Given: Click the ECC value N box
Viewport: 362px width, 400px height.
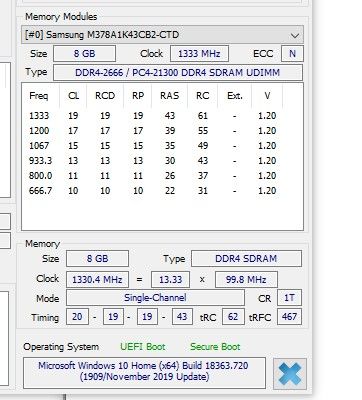Looking at the screenshot, I should [x=292, y=54].
